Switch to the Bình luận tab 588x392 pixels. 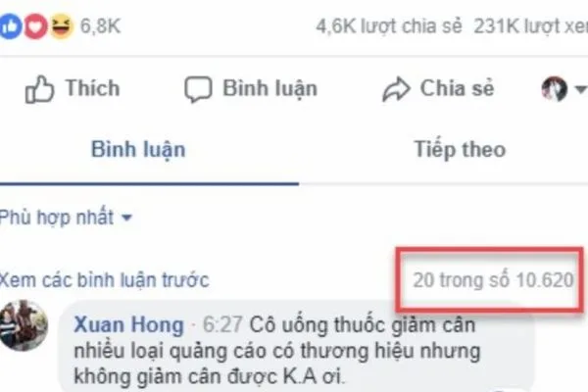(138, 150)
